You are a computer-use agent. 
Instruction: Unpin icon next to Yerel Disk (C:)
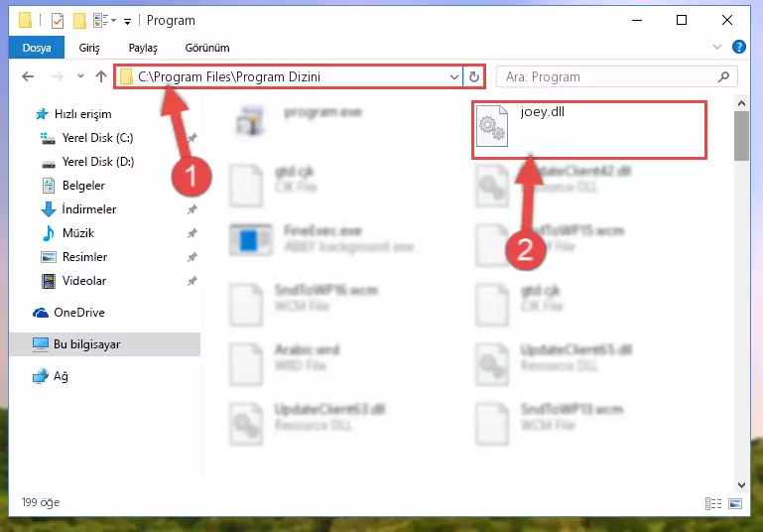(192, 138)
